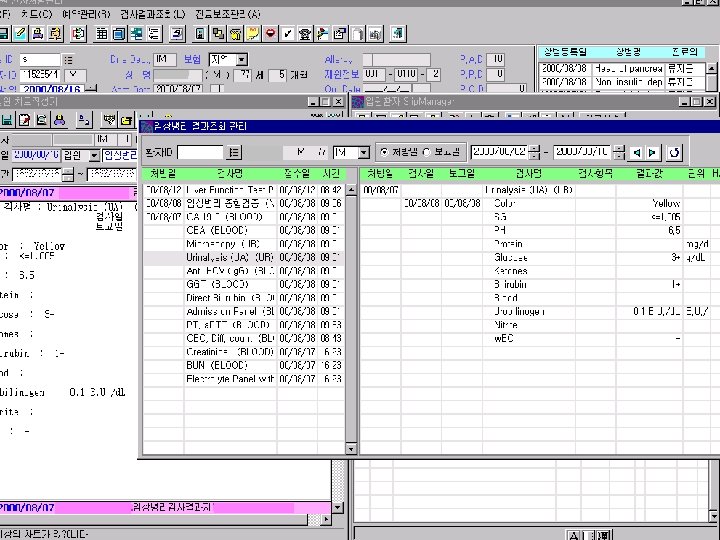Click the person-at-desk icon in main toolbar
The width and height of the screenshot is (720, 540).
pos(56,34)
